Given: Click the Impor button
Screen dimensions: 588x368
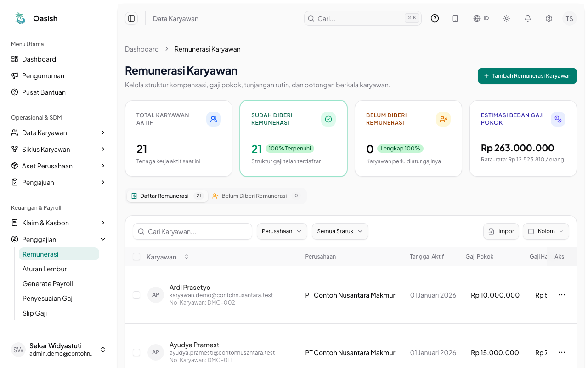Looking at the screenshot, I should pos(501,231).
